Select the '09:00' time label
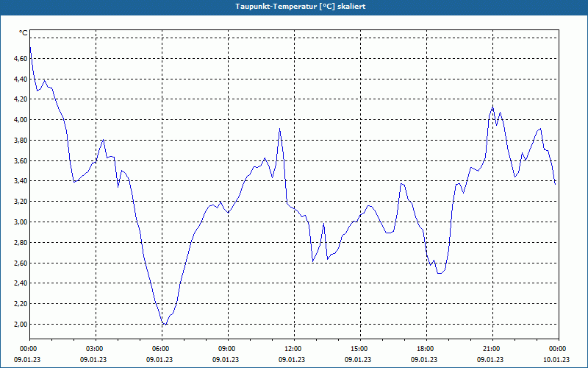Viewport: 588px width, 368px height. tap(228, 349)
